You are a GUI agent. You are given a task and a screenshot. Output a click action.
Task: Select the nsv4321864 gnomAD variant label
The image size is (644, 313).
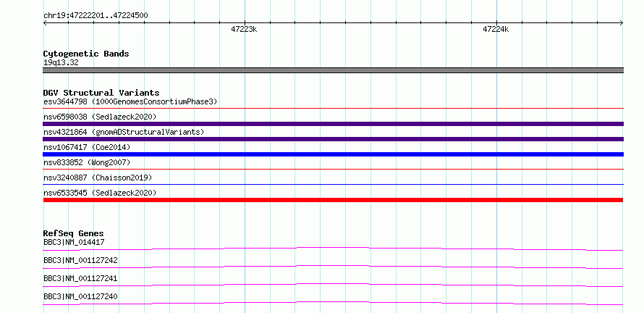[x=124, y=132]
